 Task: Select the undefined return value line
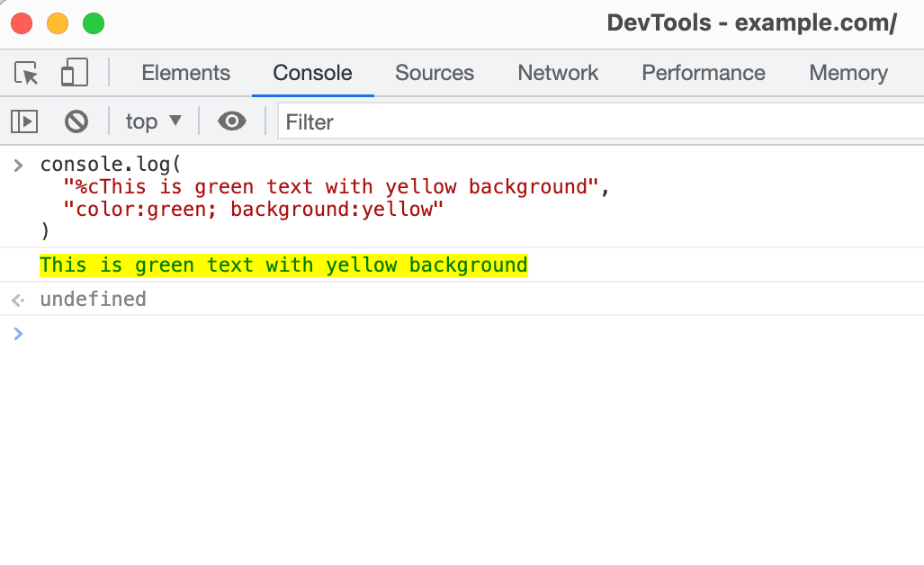pyautogui.click(x=93, y=300)
